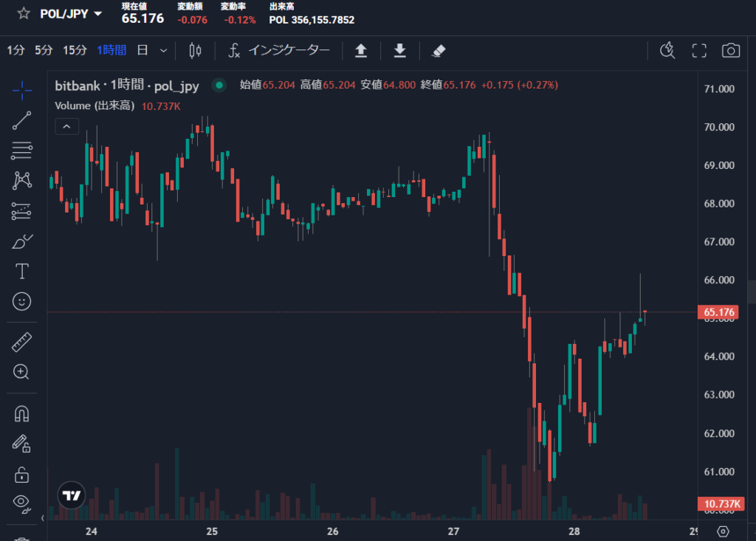Select the crosshair cursor tool
Viewport: 756px width, 541px height.
pos(21,91)
